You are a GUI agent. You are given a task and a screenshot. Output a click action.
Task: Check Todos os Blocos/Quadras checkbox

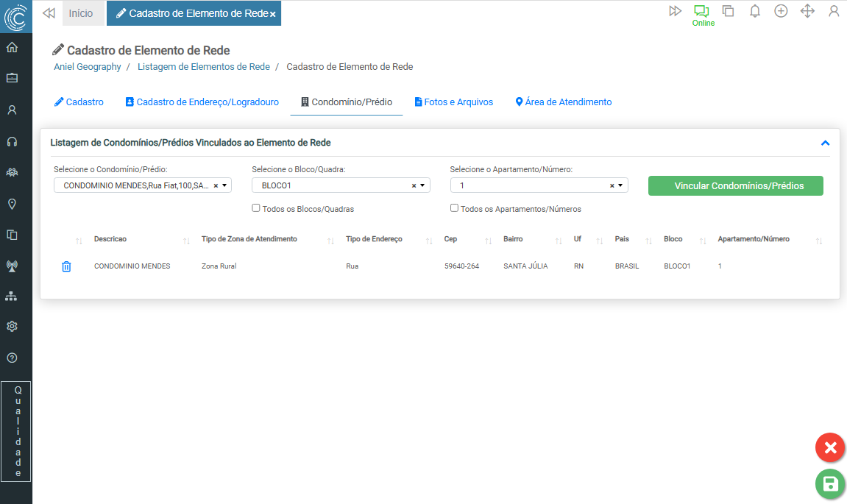256,208
